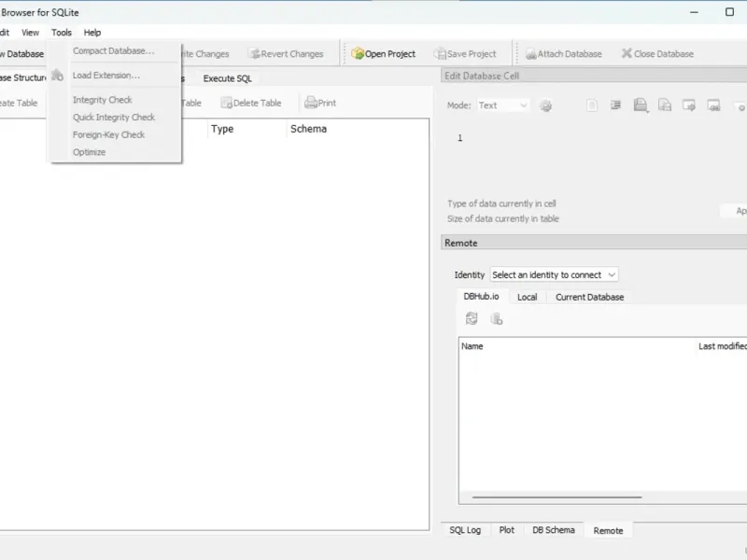The width and height of the screenshot is (747, 560).
Task: Click the Save Project icon
Action: pyautogui.click(x=440, y=54)
